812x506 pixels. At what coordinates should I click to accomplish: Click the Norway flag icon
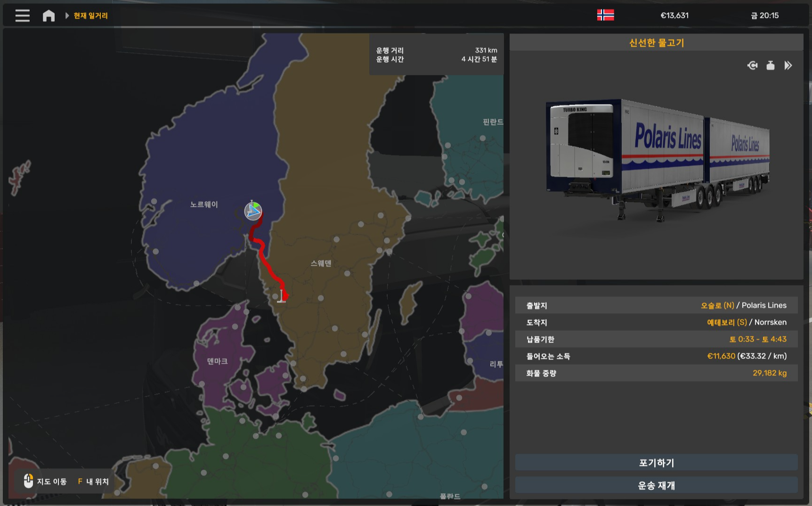[605, 15]
